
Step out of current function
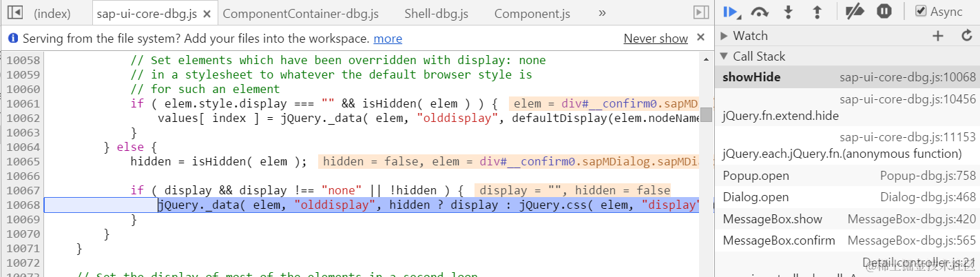pyautogui.click(x=817, y=12)
